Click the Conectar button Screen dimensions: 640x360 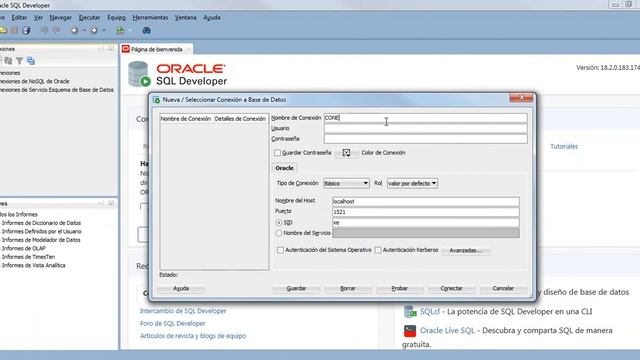point(451,289)
